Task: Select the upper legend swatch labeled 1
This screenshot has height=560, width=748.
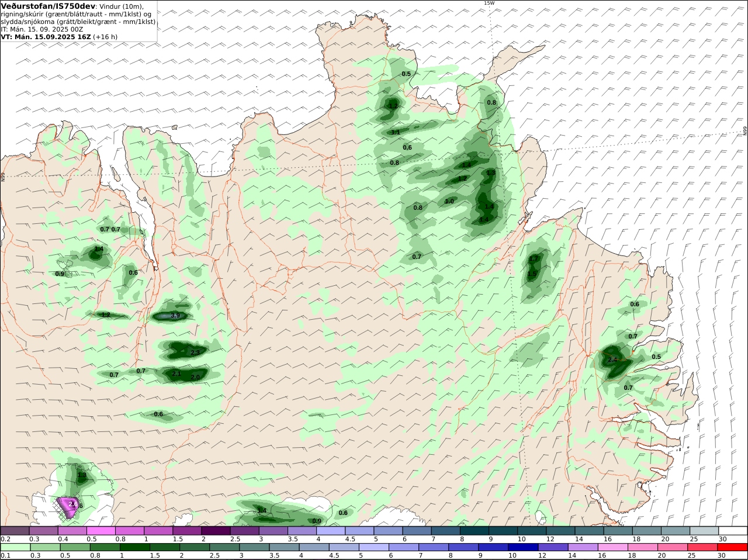Action: (x=158, y=530)
